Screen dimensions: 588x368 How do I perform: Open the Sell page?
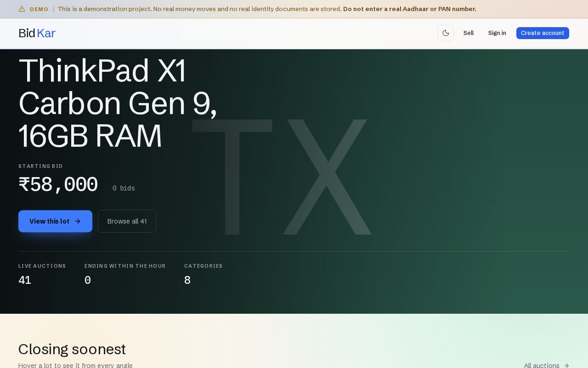click(x=469, y=33)
